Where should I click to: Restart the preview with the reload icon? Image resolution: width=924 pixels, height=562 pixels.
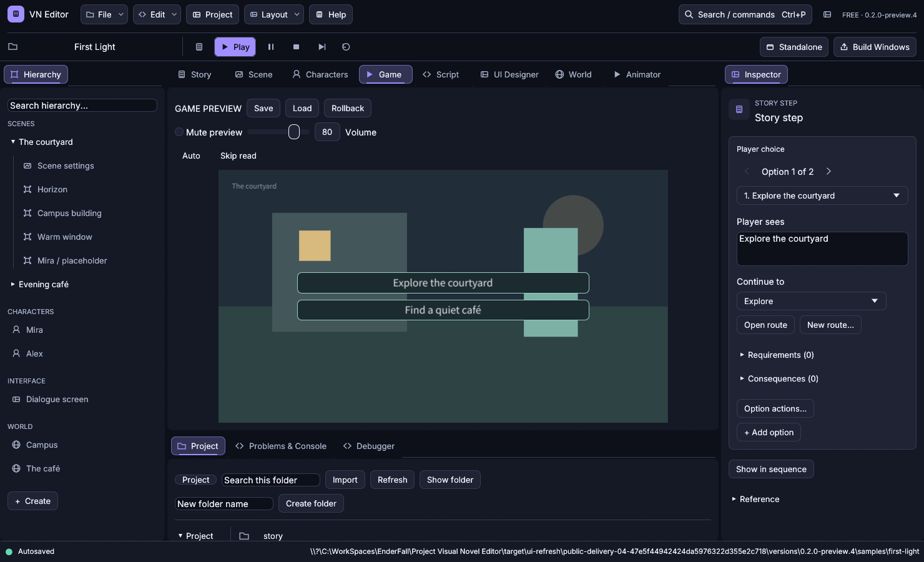click(x=346, y=47)
